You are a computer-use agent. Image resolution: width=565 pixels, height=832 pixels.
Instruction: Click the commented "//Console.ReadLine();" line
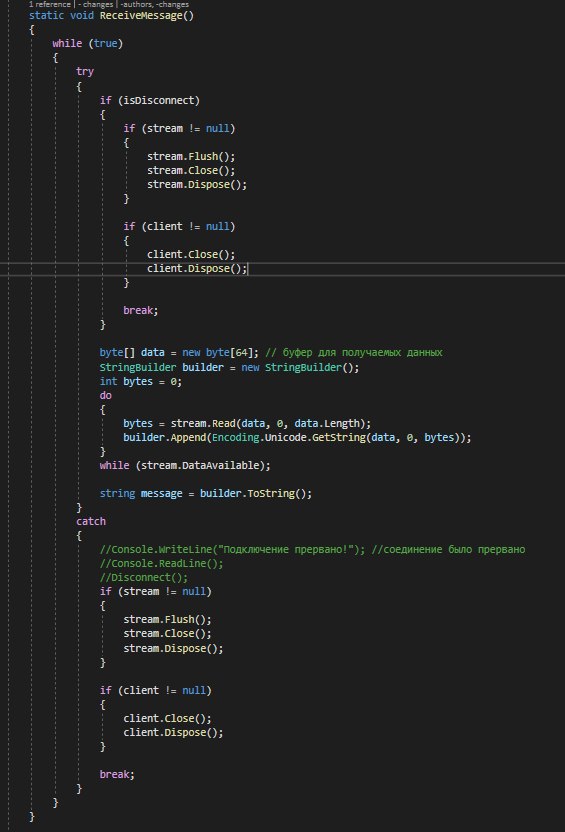tap(162, 564)
